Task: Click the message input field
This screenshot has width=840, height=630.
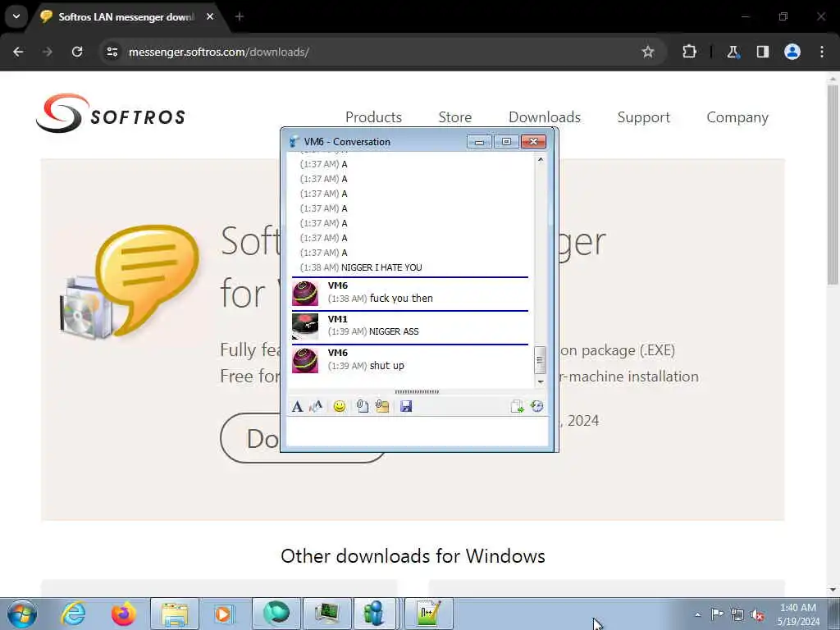Action: [x=417, y=431]
